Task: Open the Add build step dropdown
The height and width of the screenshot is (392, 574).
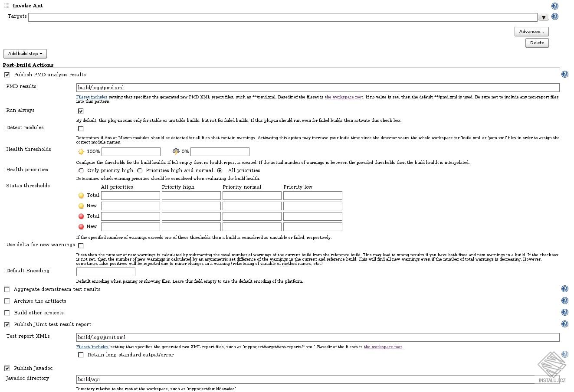Action: click(x=25, y=54)
